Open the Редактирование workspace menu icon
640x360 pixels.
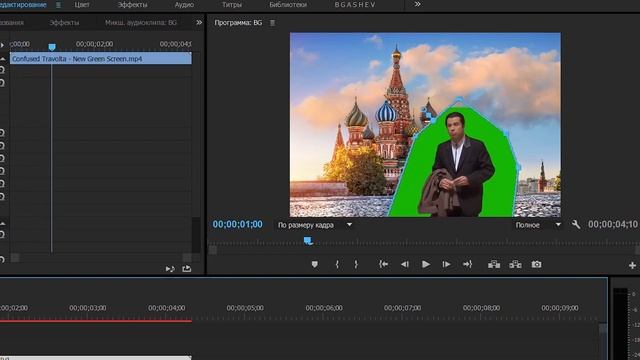pos(58,5)
